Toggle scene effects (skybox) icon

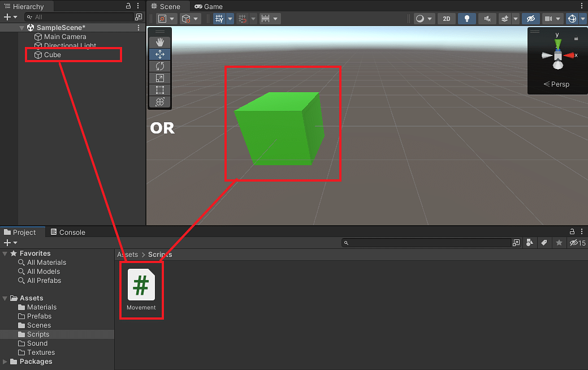tap(505, 19)
